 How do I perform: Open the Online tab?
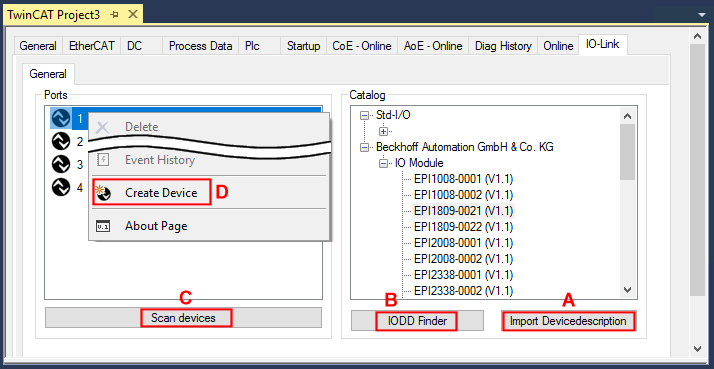(558, 46)
